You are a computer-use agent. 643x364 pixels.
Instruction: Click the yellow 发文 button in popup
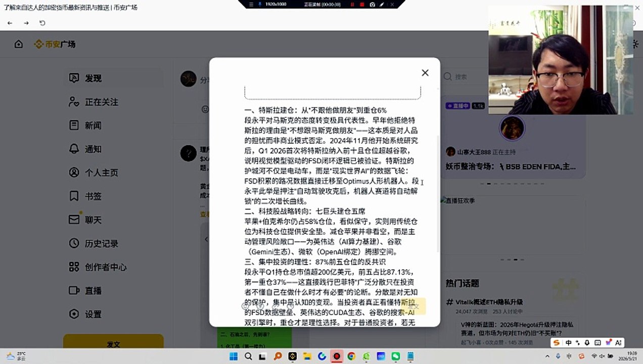tap(414, 306)
